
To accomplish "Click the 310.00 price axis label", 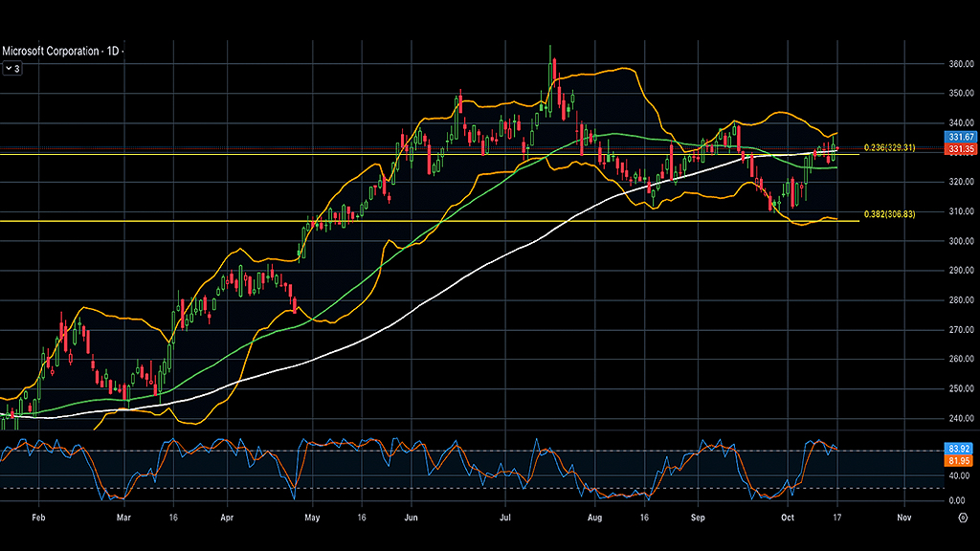I will (961, 211).
